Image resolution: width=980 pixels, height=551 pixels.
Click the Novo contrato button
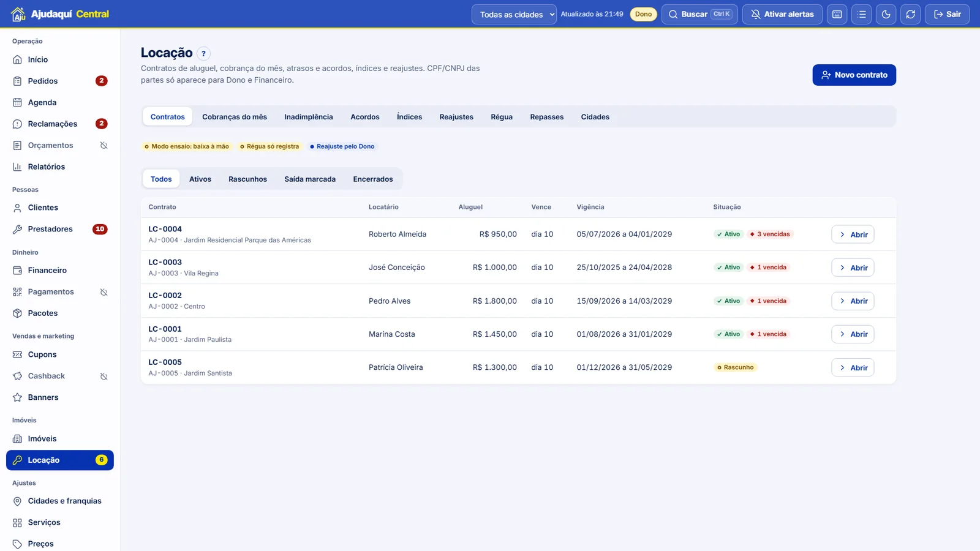pyautogui.click(x=854, y=75)
